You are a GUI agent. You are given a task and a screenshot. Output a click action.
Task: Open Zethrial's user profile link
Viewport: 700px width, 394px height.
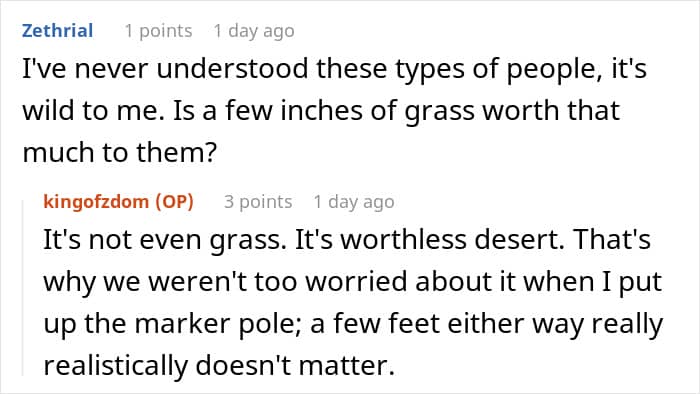pos(58,31)
